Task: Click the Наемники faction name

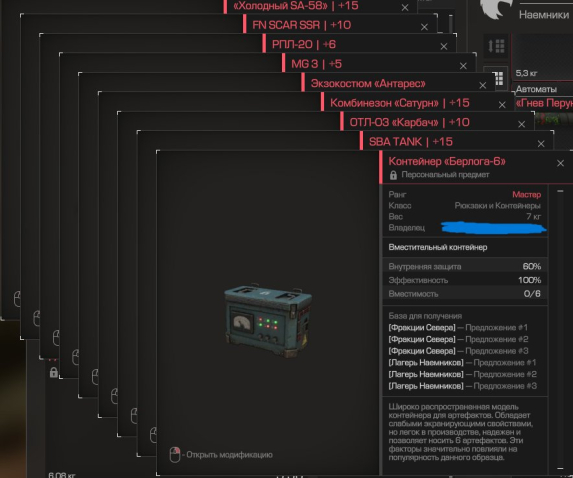Action: 544,15
